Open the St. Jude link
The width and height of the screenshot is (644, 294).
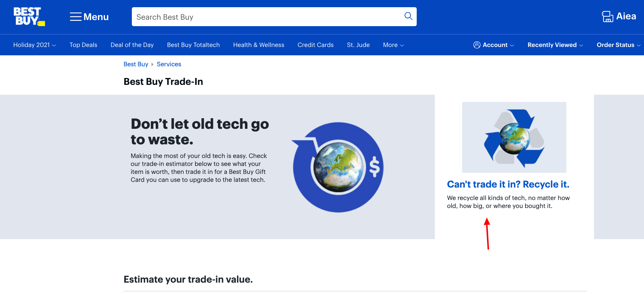click(x=358, y=45)
